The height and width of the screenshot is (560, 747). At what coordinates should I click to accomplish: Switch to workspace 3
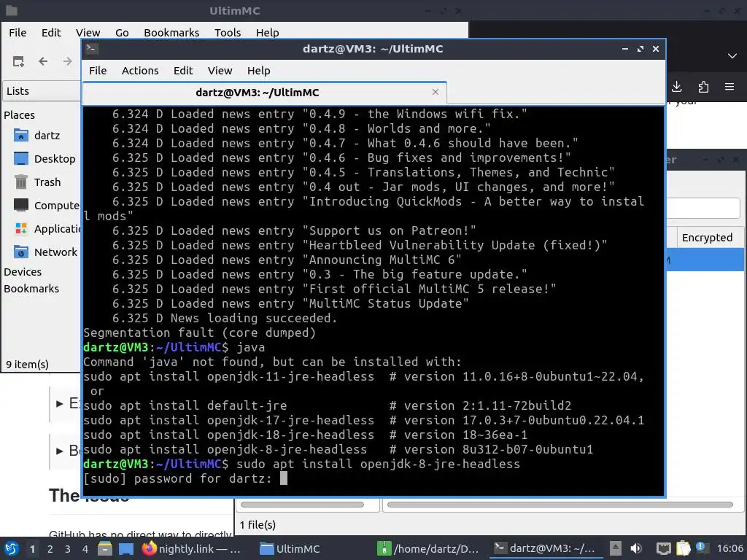coord(68,549)
